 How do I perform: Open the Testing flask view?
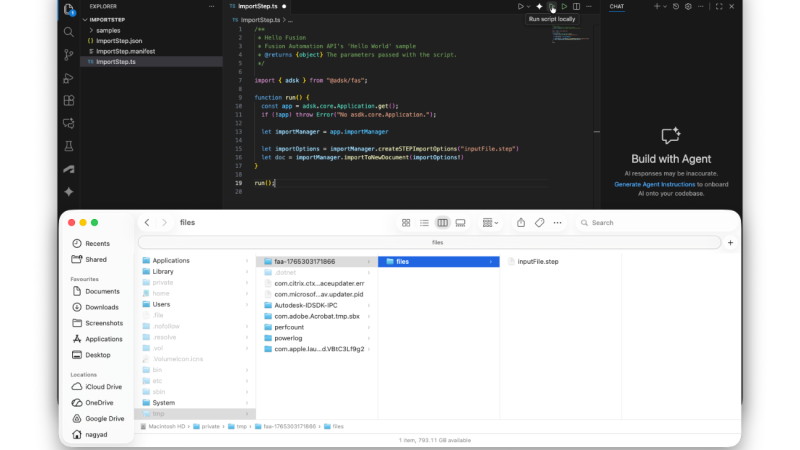click(69, 146)
